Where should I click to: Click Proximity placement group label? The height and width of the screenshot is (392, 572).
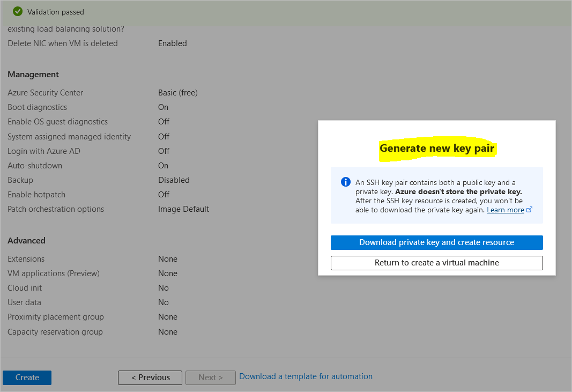click(55, 317)
